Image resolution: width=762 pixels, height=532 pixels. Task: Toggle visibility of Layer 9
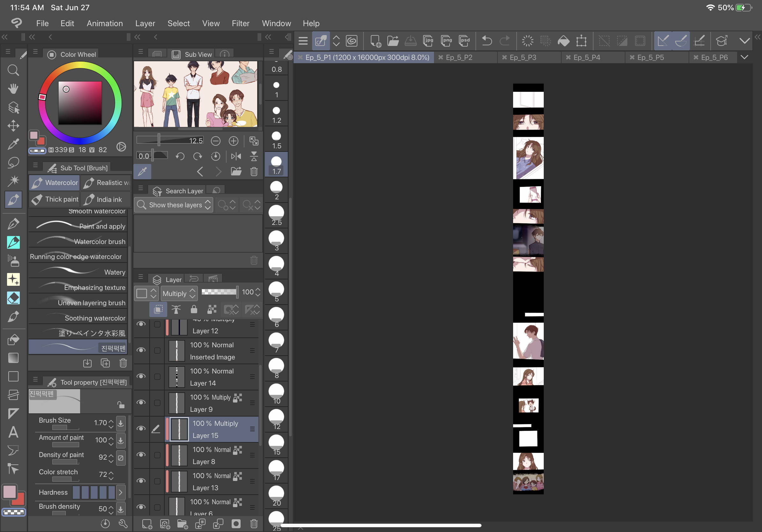[141, 402]
